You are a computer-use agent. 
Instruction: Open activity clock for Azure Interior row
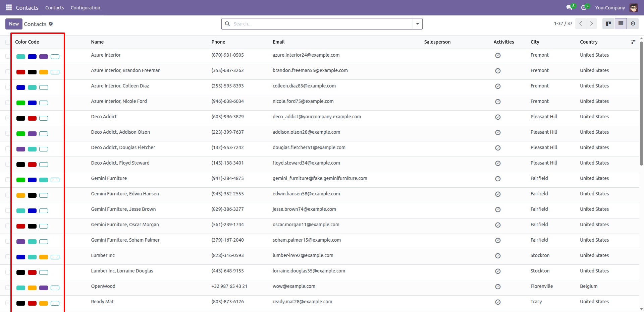click(x=498, y=55)
